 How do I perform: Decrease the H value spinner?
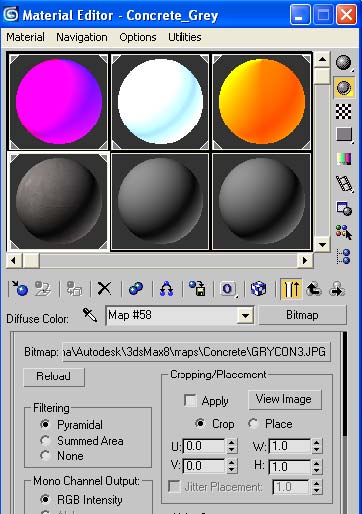(x=317, y=470)
